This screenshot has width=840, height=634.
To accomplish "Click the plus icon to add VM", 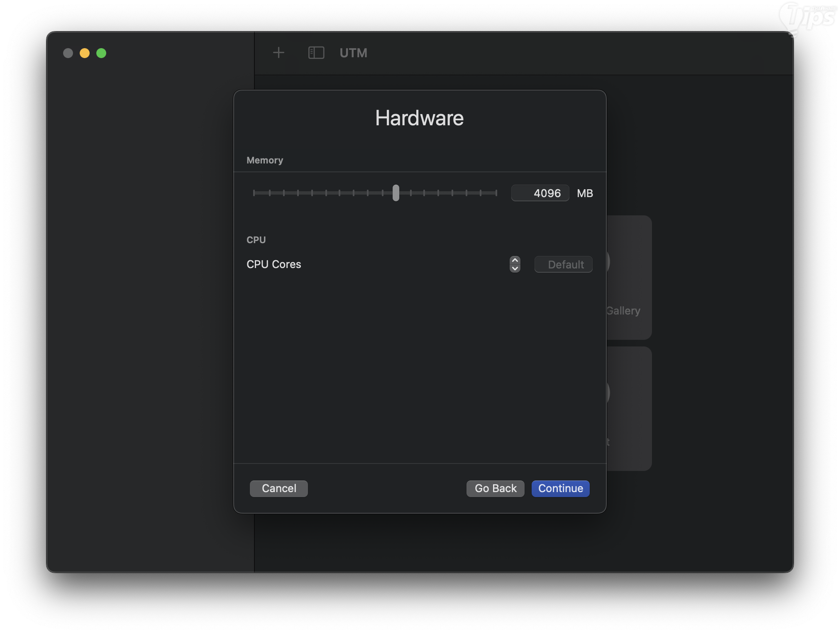I will coord(278,53).
